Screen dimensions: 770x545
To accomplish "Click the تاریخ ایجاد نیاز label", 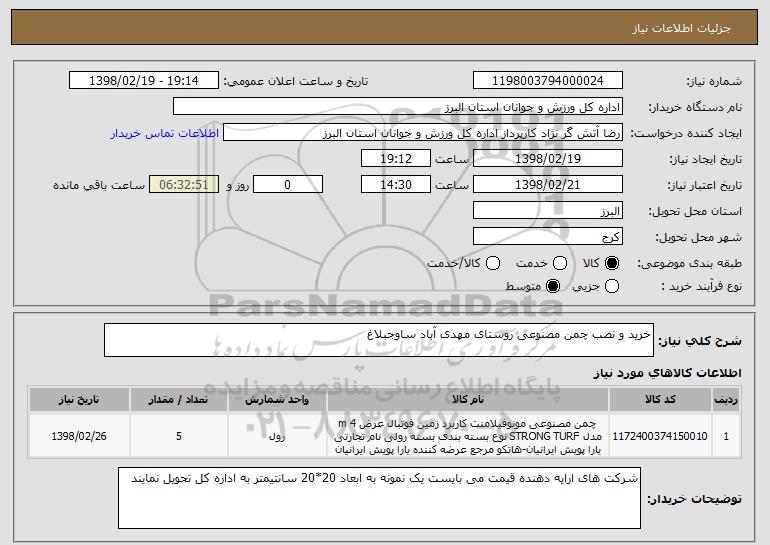I will (x=706, y=159).
